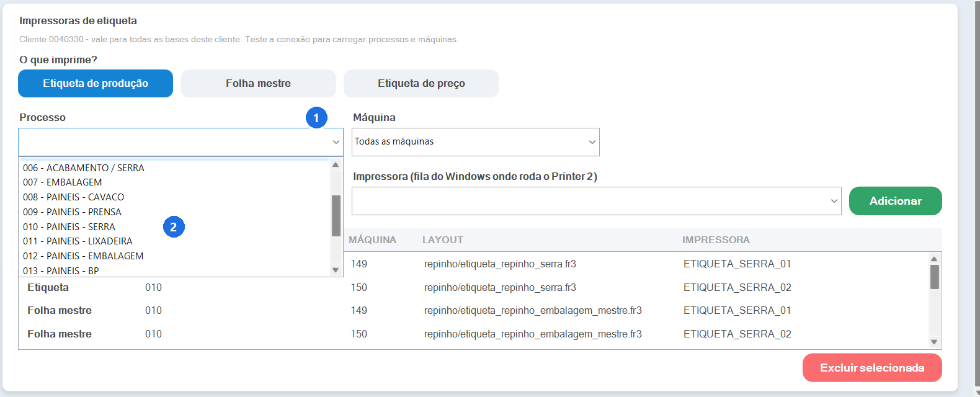Select 008 - PAINEIS - CAVACO
The image size is (980, 397).
click(175, 197)
